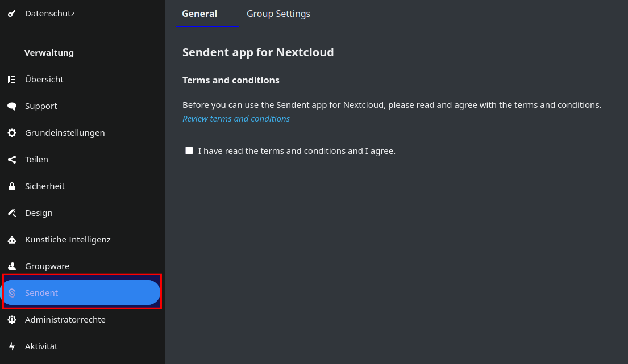Select the General tab
628x364 pixels.
199,14
